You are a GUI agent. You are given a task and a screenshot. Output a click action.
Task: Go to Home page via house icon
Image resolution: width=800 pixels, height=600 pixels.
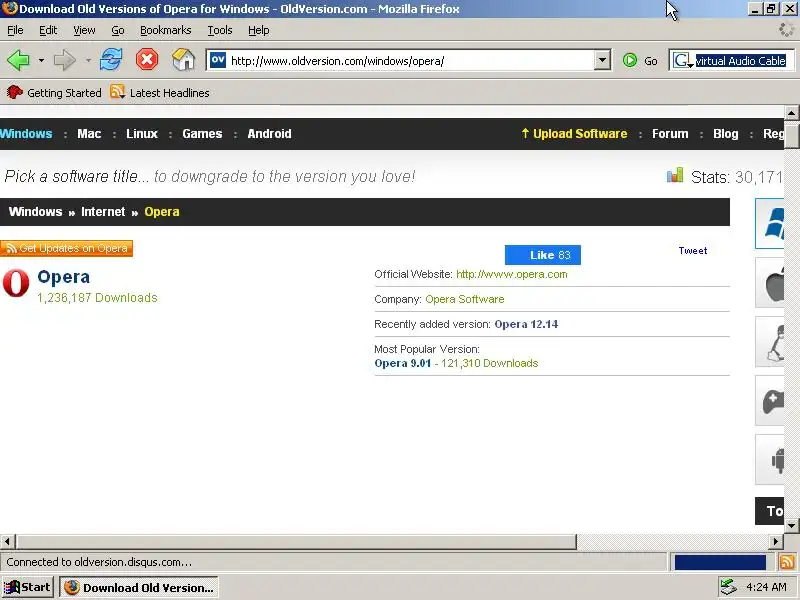[184, 60]
